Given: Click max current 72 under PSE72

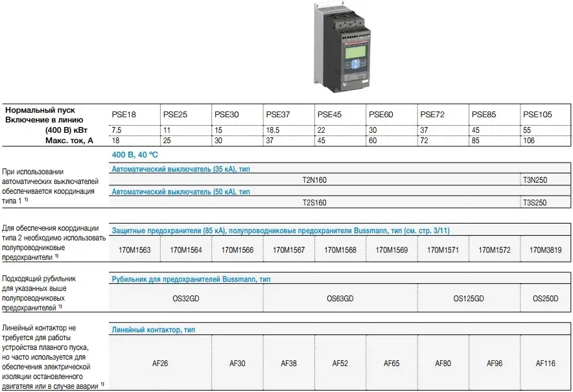Looking at the screenshot, I should click(424, 141).
